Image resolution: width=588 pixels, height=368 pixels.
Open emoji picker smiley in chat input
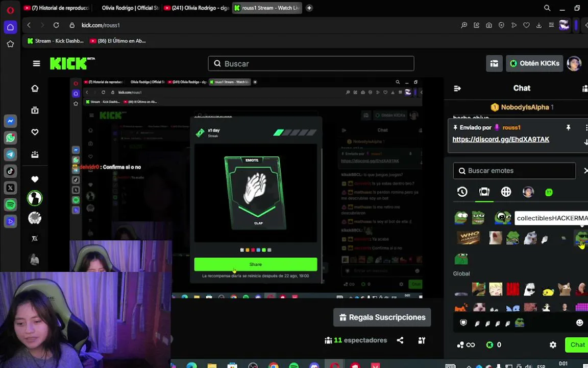point(579,323)
